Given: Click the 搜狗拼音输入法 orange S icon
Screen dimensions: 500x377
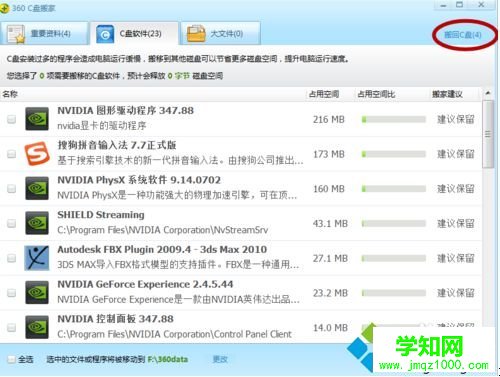Looking at the screenshot, I should click(37, 154).
